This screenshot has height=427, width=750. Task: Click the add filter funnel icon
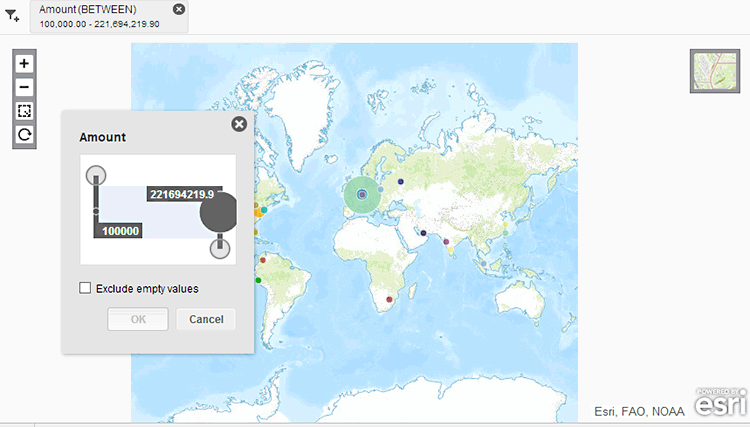point(12,15)
